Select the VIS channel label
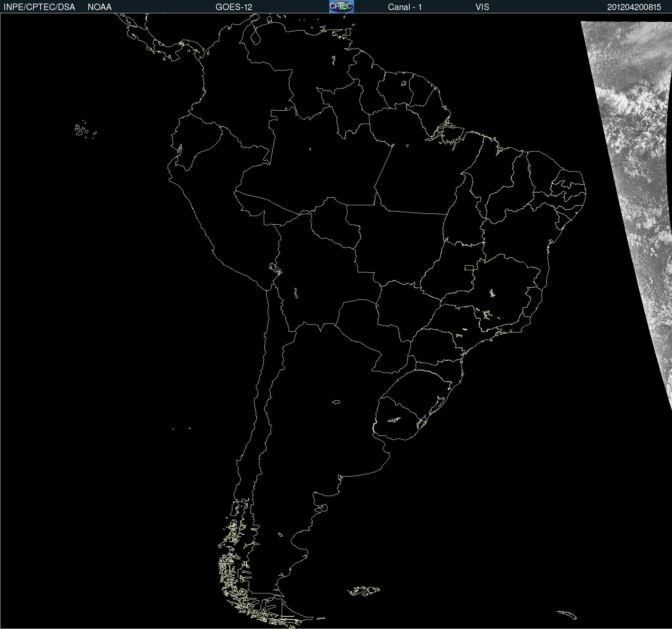This screenshot has height=629, width=672. (x=482, y=7)
